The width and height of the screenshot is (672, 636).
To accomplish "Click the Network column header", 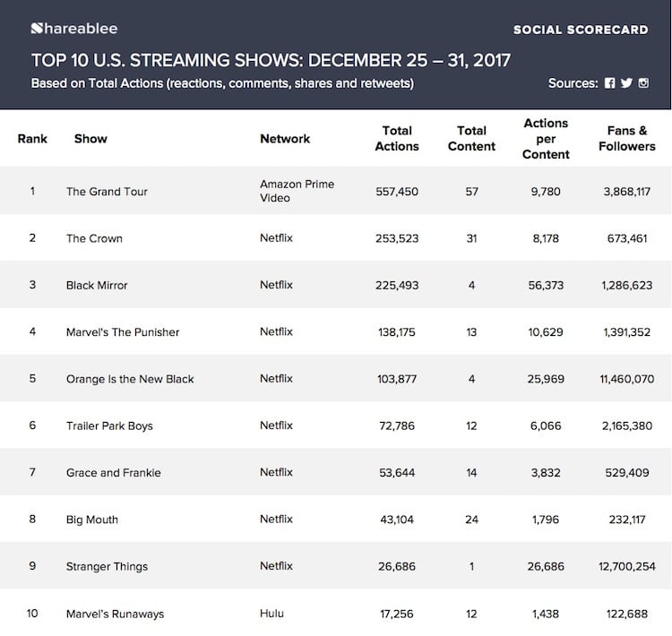I will 285,139.
